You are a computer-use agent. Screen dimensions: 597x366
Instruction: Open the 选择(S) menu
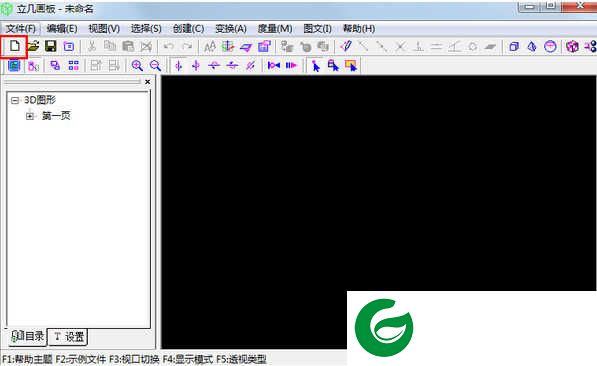click(x=146, y=29)
